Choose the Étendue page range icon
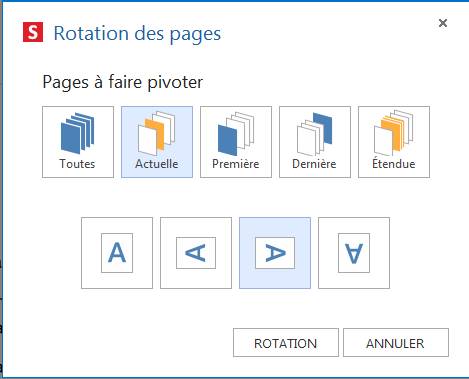This screenshot has height=379, width=469. tap(394, 133)
